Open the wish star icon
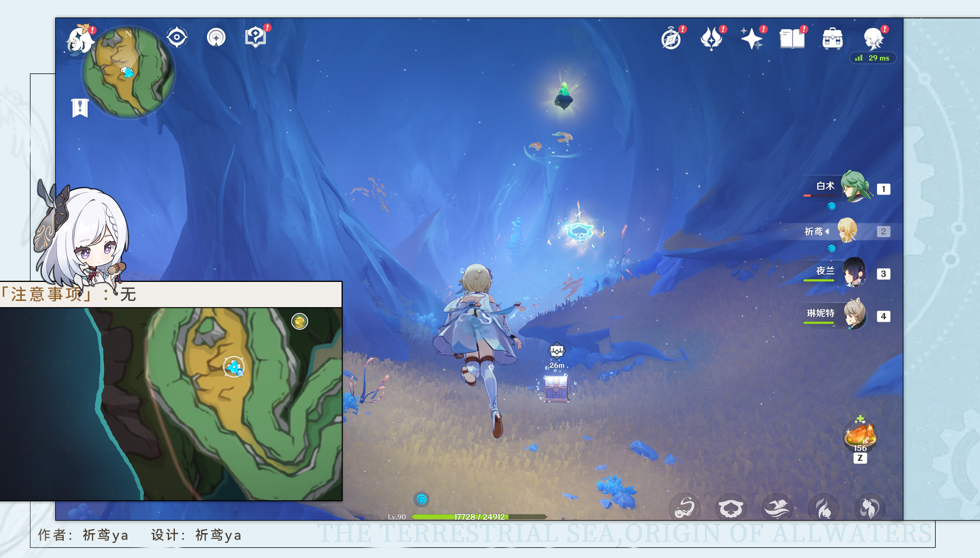 point(752,38)
